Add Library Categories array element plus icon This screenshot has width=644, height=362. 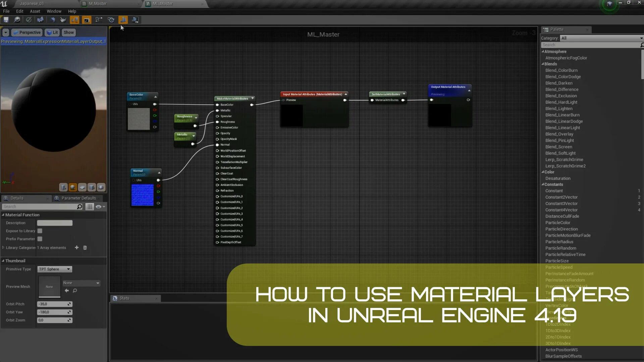(x=76, y=248)
